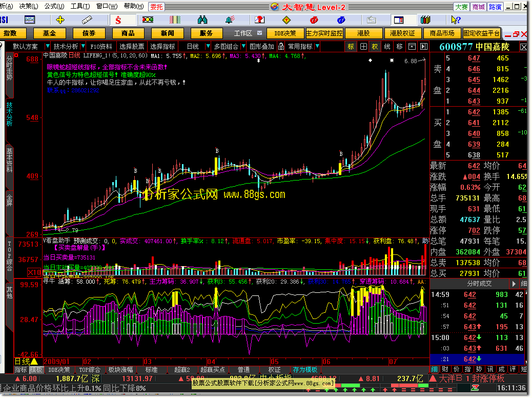Expand the 多图组合 dropdown arrow

click(243, 46)
